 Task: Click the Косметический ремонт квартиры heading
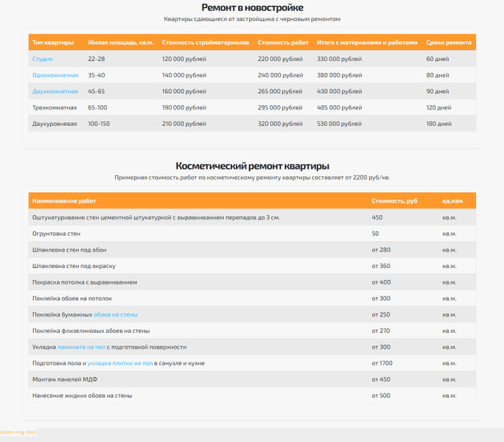click(252, 166)
